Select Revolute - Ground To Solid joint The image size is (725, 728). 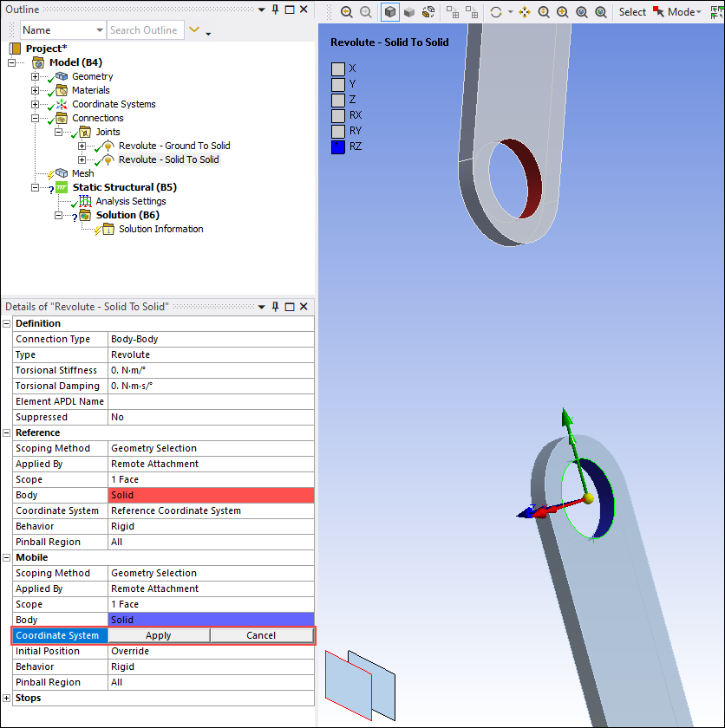[174, 146]
